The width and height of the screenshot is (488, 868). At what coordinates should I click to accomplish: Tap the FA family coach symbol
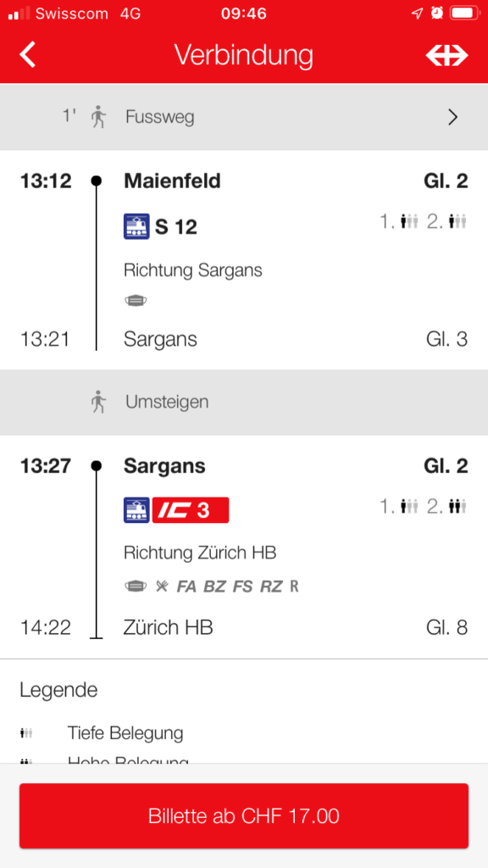point(186,587)
